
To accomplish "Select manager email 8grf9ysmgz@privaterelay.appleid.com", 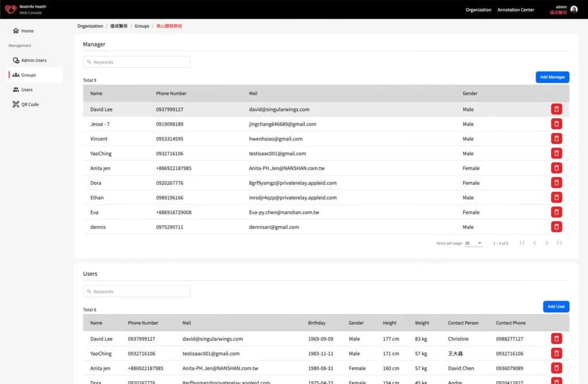I will click(292, 183).
